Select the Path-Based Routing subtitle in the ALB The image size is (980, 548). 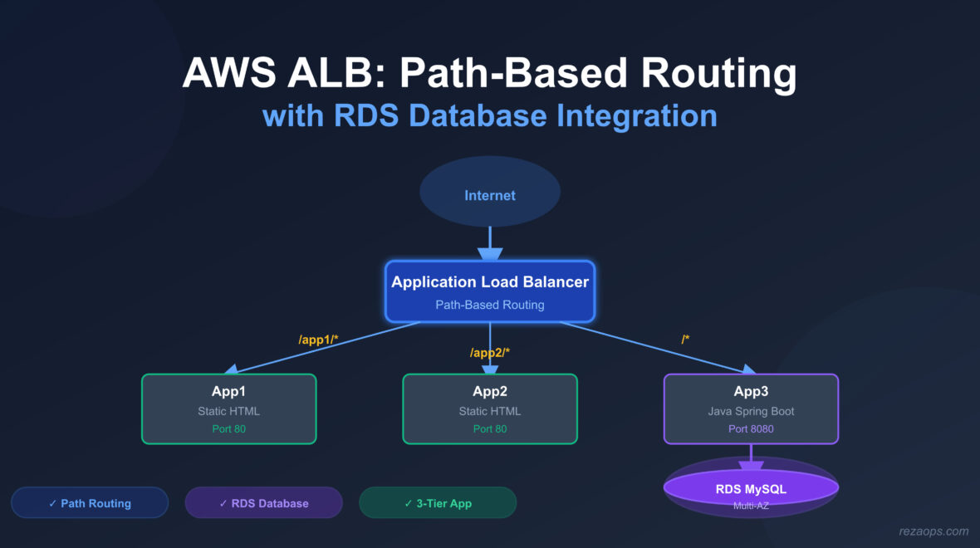[x=489, y=305]
